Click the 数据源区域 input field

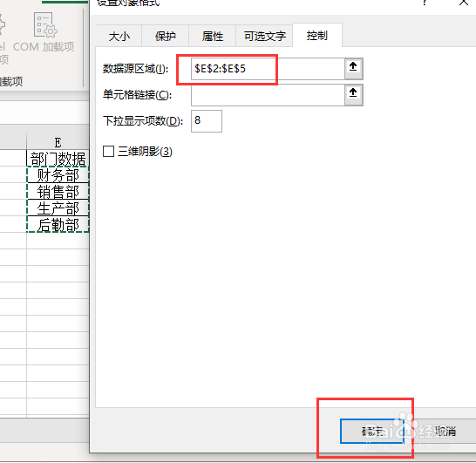point(268,69)
